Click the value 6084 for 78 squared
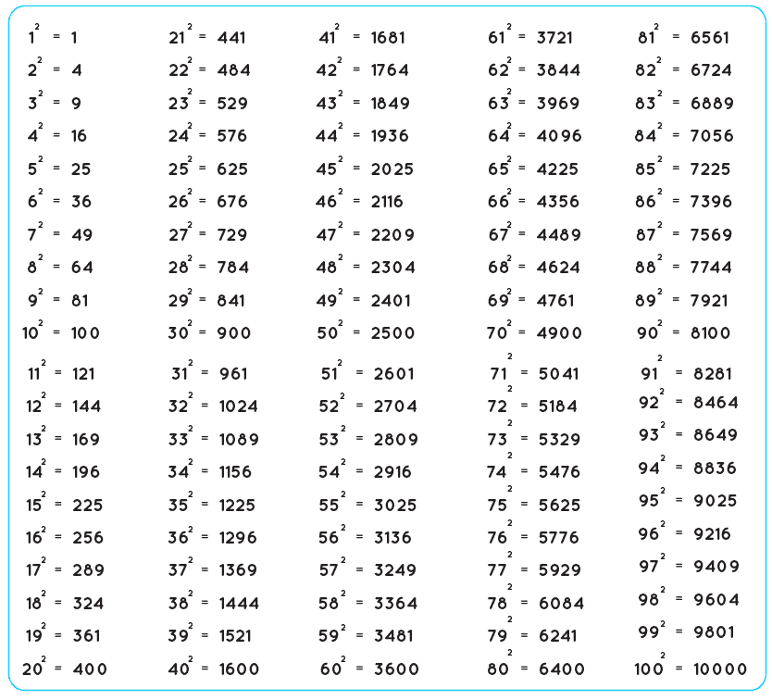Viewport: 772px width, 700px height. (x=561, y=604)
